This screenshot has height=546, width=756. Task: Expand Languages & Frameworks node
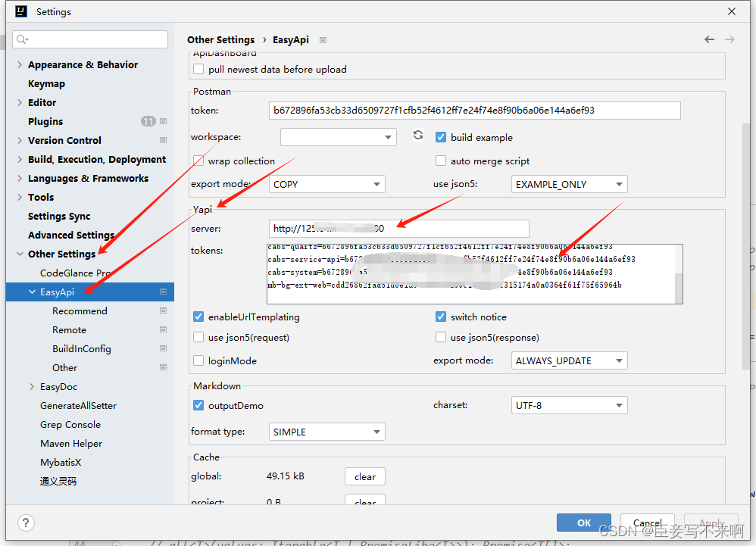tap(20, 178)
